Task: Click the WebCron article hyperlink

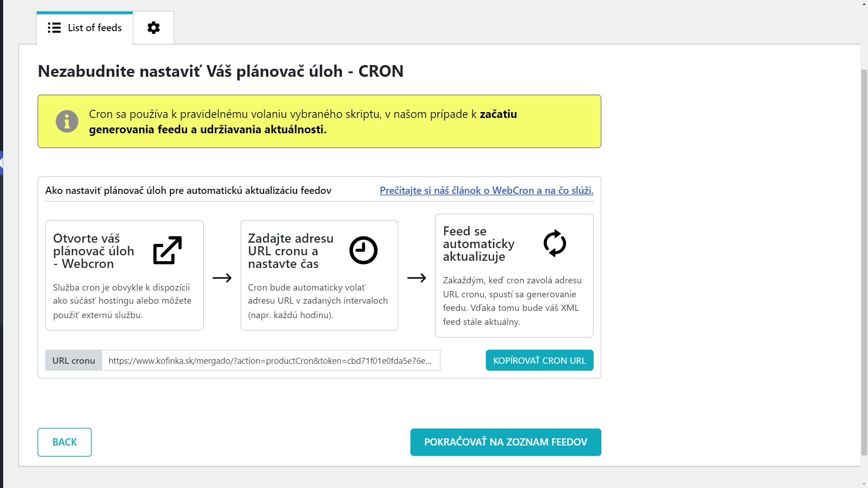Action: coord(487,190)
